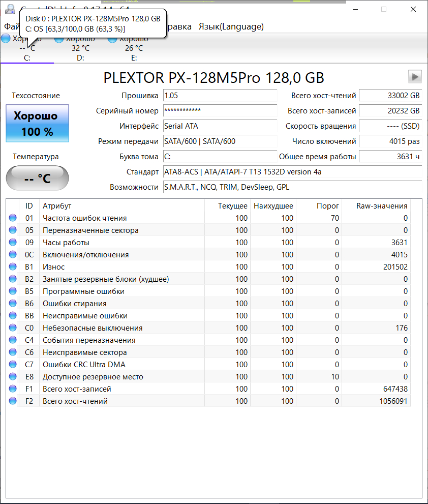Screen dimensions: 428x504
Task: Click raw value 1056091 in table
Action: [393, 401]
